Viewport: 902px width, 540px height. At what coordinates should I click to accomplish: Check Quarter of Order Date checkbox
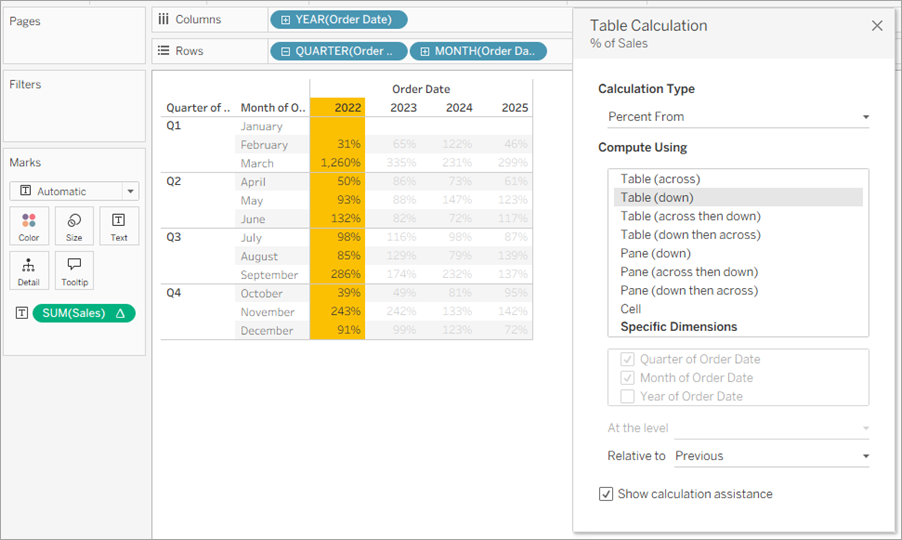click(x=628, y=359)
